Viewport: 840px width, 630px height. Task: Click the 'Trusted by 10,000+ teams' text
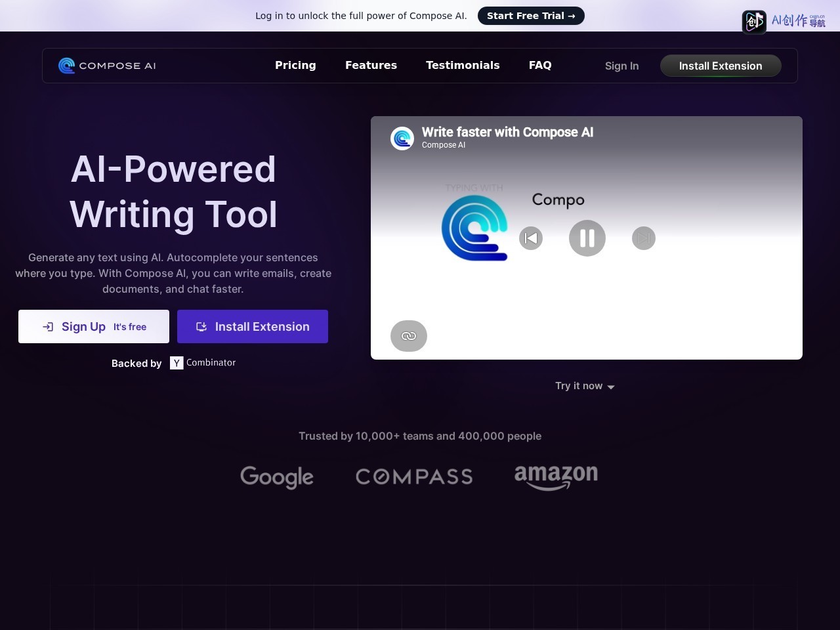[x=420, y=436]
